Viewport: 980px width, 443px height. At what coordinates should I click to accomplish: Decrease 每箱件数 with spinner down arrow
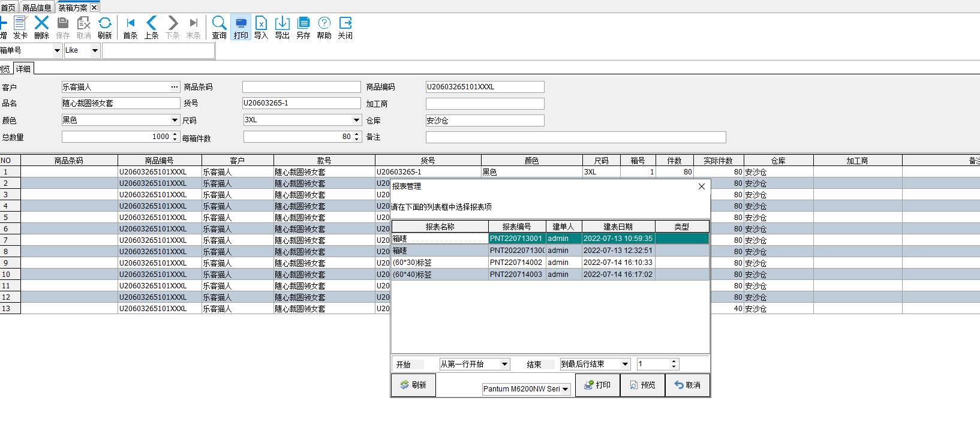357,140
